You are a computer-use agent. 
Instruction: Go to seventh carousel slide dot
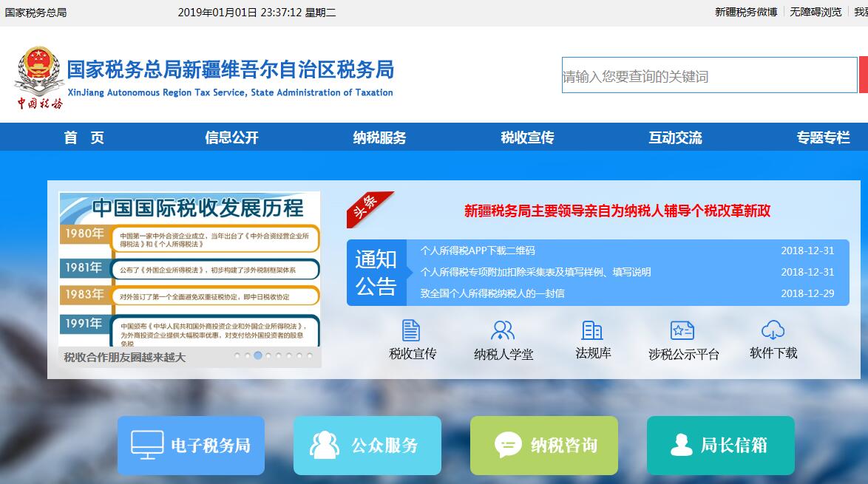299,355
